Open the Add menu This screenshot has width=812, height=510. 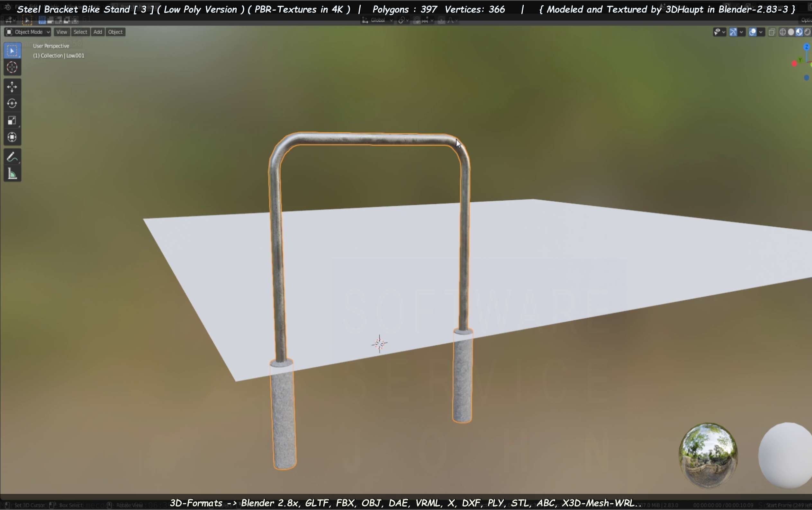[98, 32]
